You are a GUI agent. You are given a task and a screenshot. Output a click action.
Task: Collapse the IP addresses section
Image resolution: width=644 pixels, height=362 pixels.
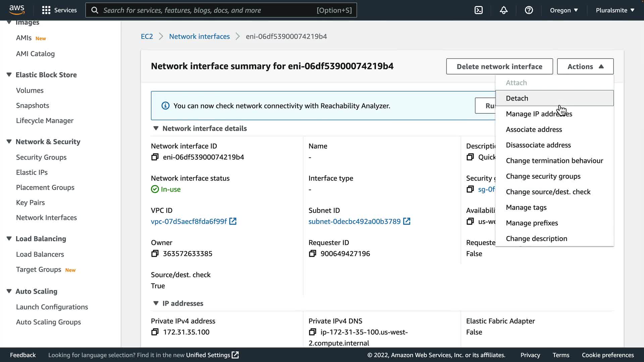tap(156, 303)
